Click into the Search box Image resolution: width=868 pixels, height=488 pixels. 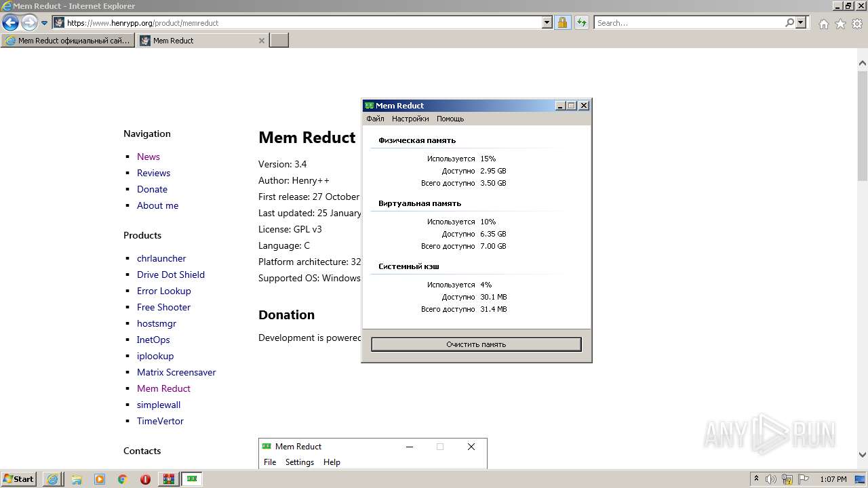(x=689, y=23)
